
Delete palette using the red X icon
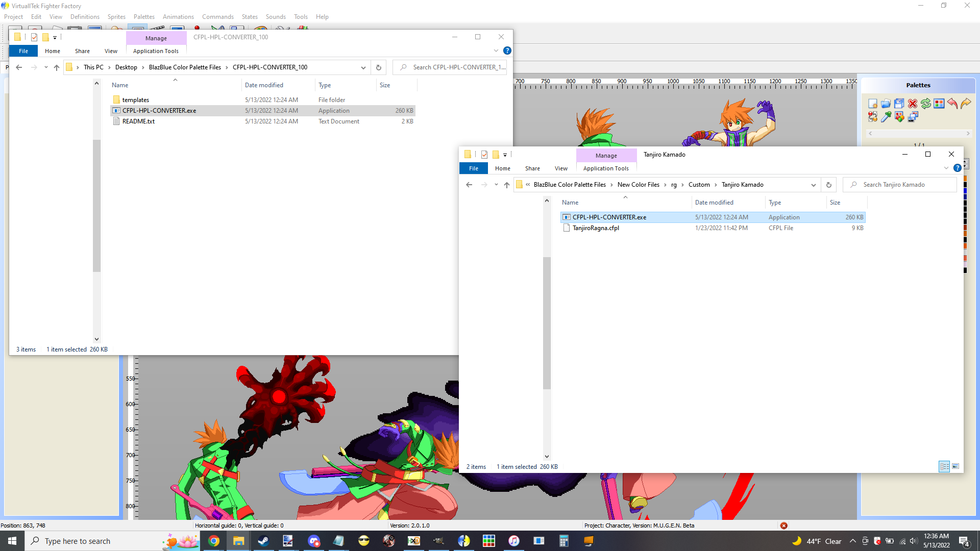913,104
